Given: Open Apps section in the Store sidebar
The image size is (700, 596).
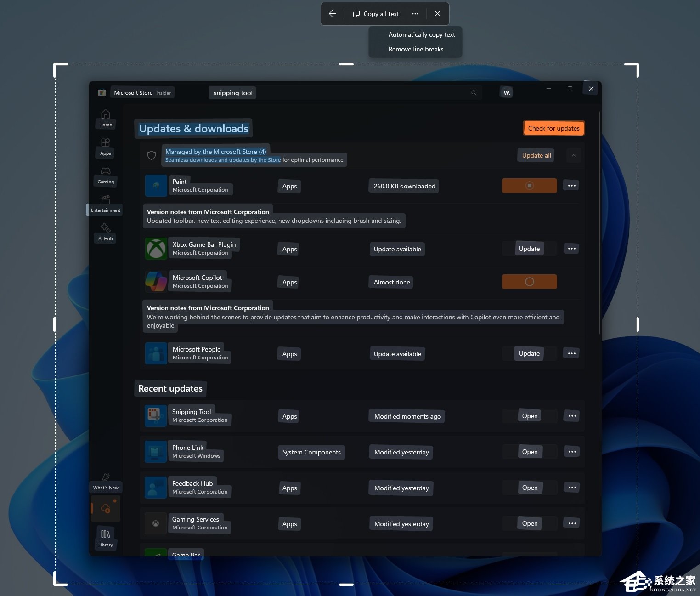Looking at the screenshot, I should (x=106, y=147).
